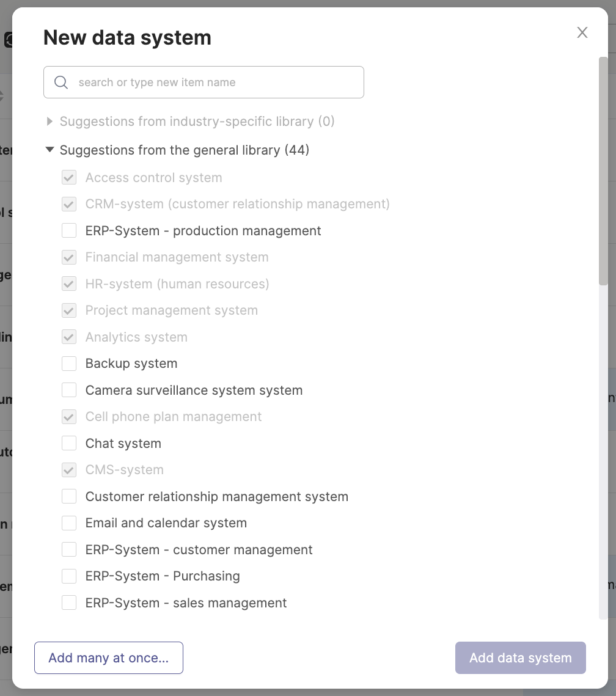Check Customer relationship management system
The image size is (616, 696).
pos(69,496)
